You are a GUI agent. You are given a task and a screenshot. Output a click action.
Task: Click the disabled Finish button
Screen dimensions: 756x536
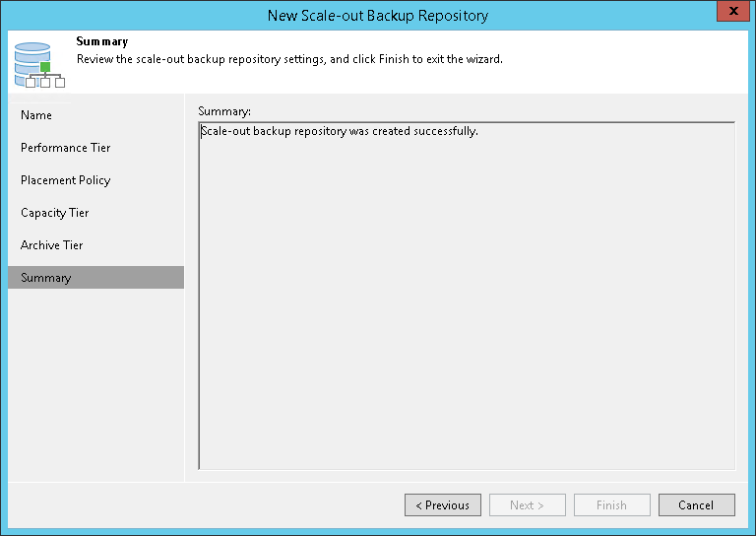pyautogui.click(x=611, y=505)
